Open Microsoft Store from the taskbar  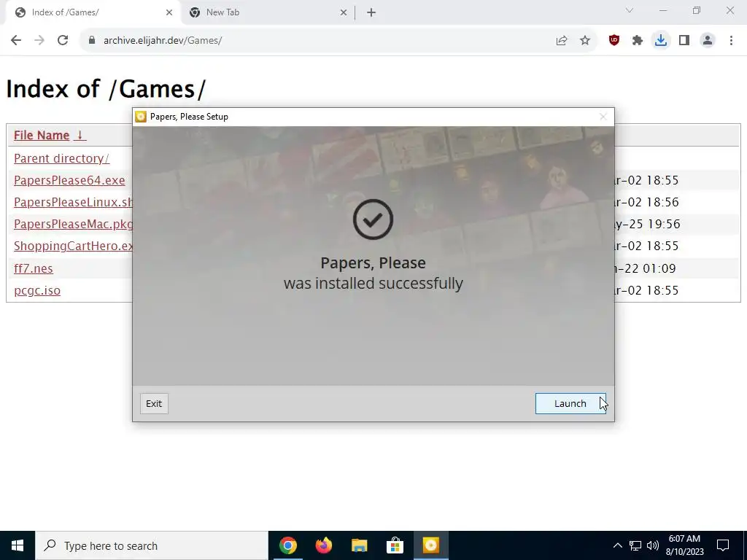pyautogui.click(x=395, y=545)
